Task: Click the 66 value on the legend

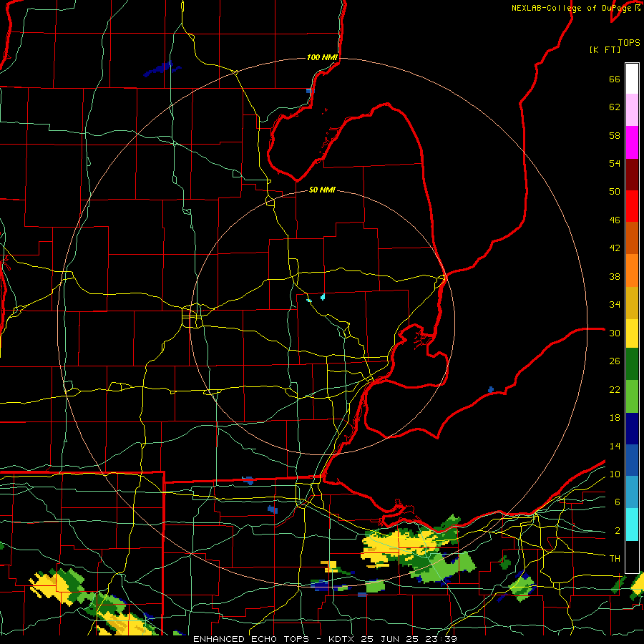Action: click(x=615, y=79)
